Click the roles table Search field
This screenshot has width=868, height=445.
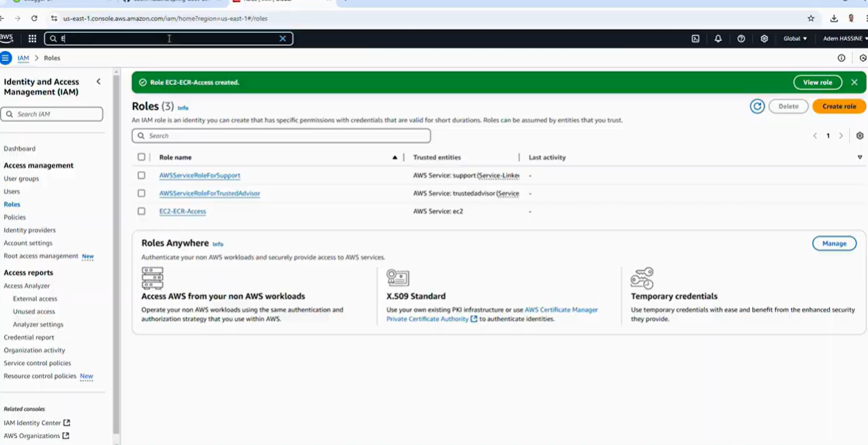(281, 136)
